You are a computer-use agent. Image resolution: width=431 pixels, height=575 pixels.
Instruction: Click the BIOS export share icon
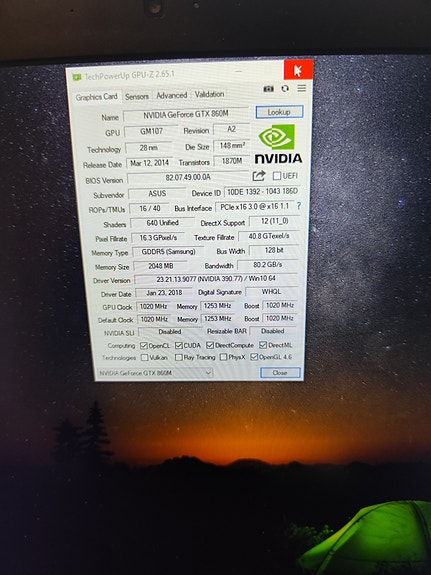(x=259, y=176)
